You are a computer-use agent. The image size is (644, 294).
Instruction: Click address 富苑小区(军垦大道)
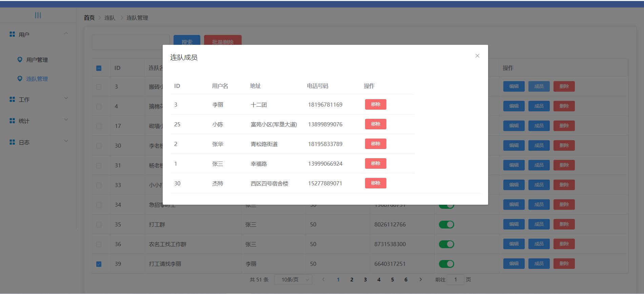[274, 124]
